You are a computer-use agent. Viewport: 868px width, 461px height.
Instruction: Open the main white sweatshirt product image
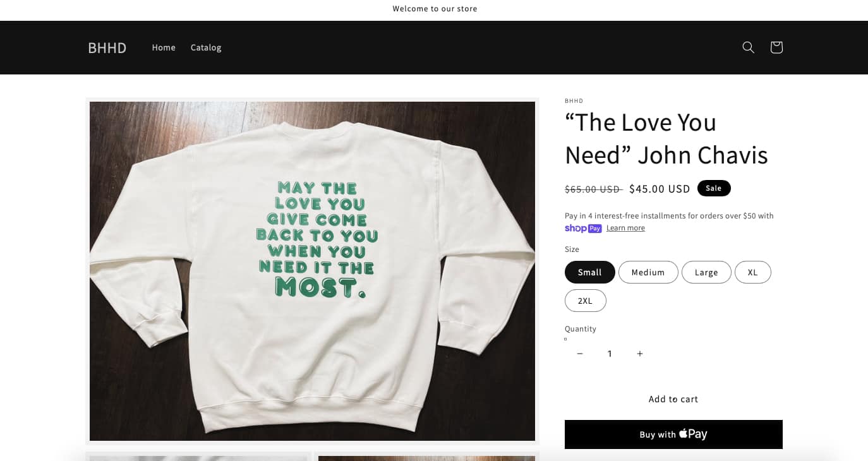[x=312, y=271]
